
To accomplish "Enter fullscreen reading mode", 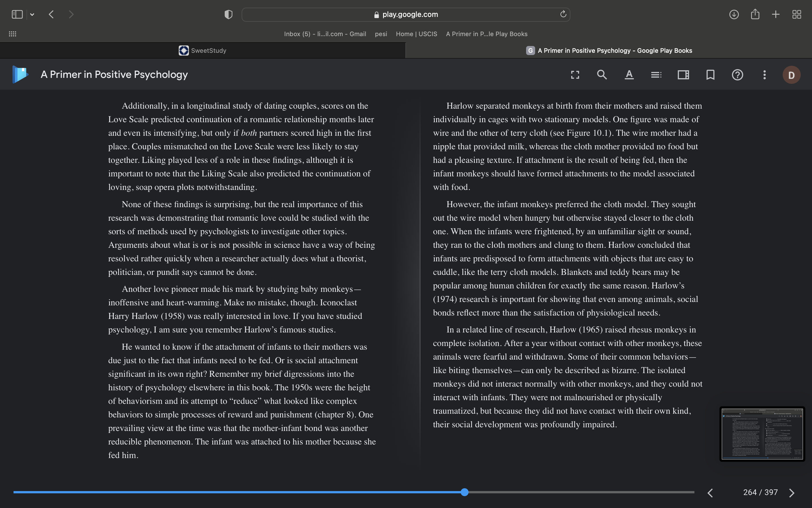I will (575, 75).
